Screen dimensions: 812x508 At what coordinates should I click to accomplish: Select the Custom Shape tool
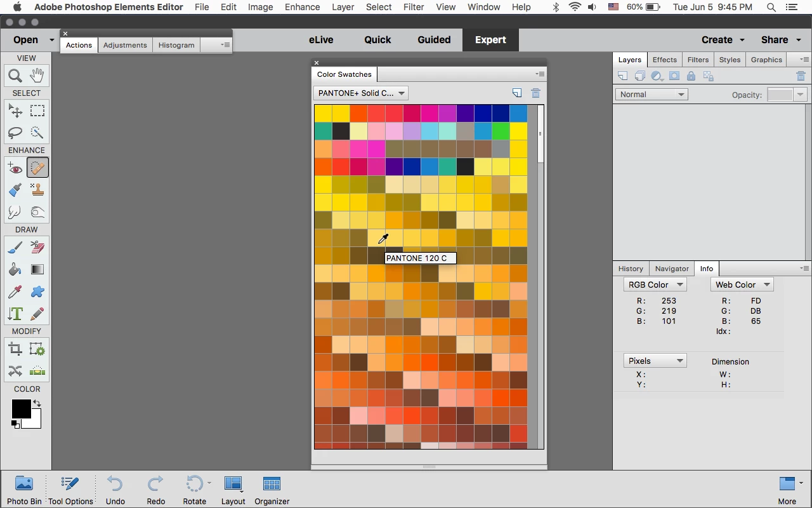point(37,291)
